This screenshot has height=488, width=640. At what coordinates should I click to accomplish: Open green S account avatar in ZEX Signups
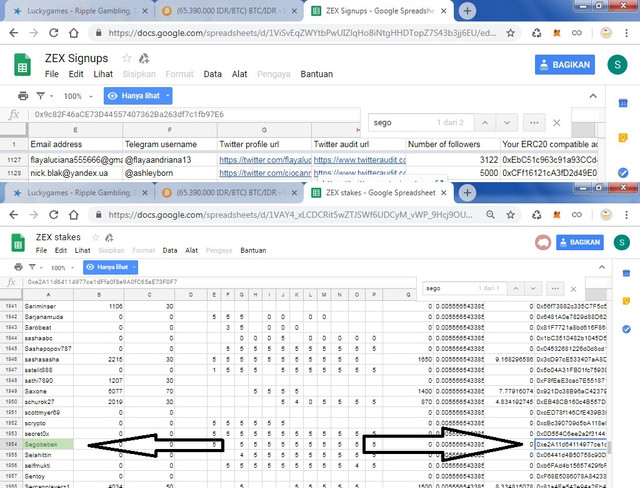pyautogui.click(x=617, y=65)
